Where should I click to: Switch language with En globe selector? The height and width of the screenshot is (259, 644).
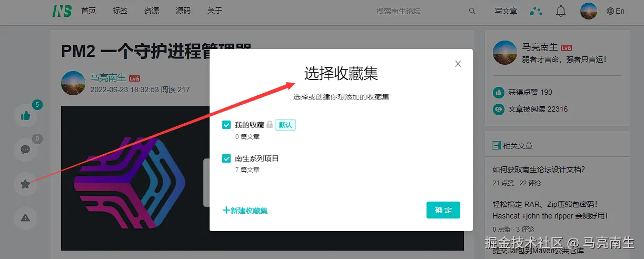click(x=615, y=11)
